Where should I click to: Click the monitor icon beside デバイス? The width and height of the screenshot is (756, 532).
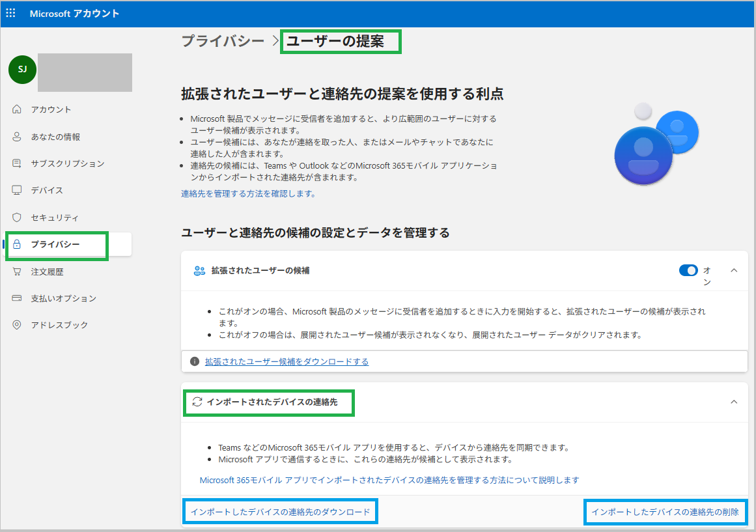[17, 190]
